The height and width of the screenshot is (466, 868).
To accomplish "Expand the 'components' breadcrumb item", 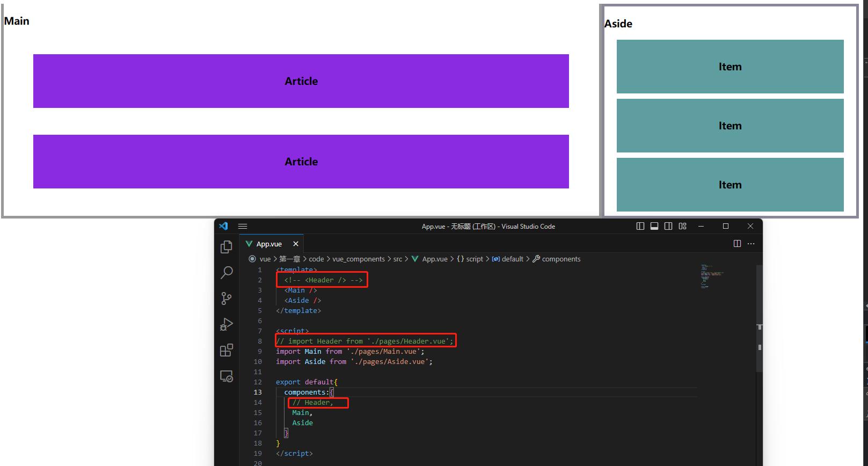I will 561,259.
